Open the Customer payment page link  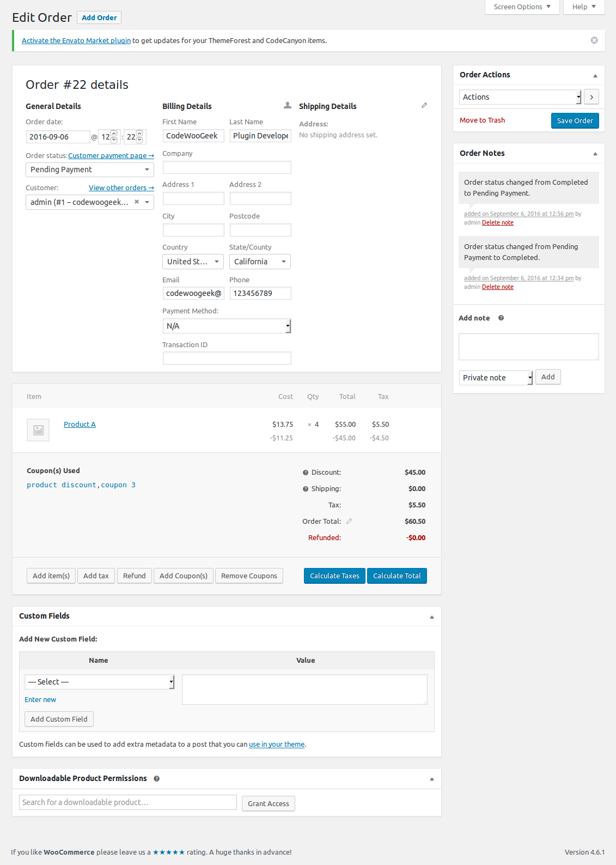(111, 155)
